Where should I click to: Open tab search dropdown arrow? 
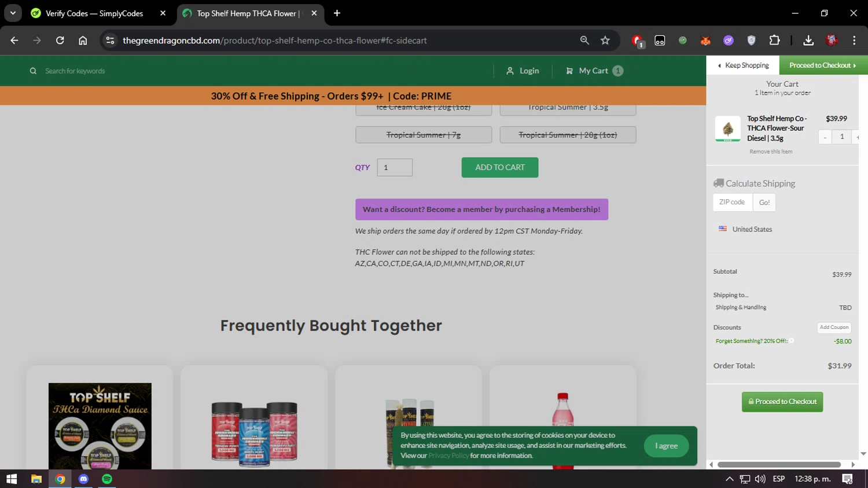[13, 13]
